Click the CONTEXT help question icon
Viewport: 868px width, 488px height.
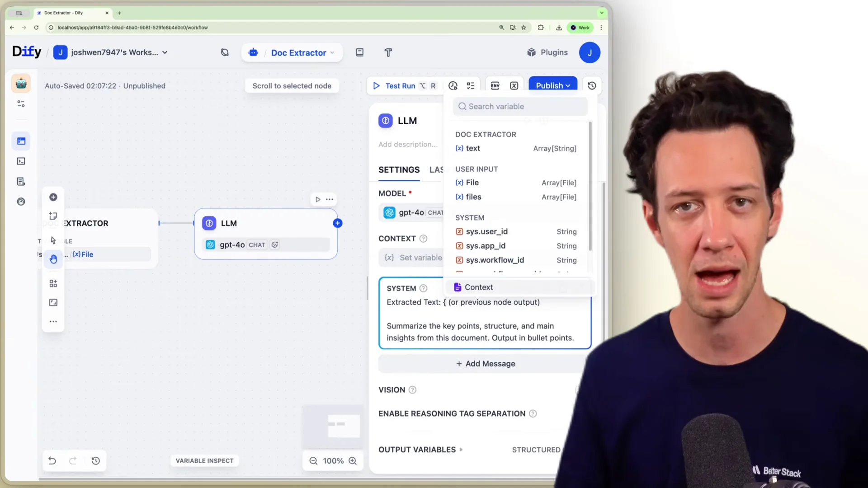pyautogui.click(x=423, y=239)
